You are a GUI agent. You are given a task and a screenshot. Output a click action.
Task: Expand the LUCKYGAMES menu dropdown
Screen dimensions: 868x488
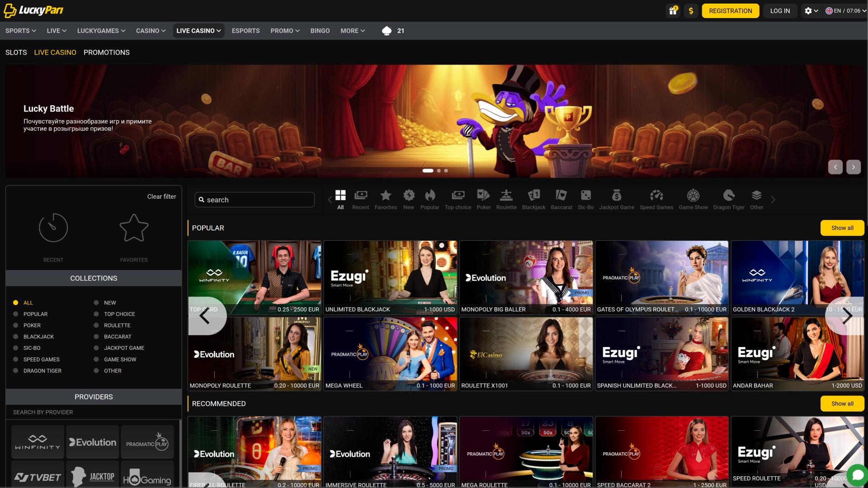101,31
